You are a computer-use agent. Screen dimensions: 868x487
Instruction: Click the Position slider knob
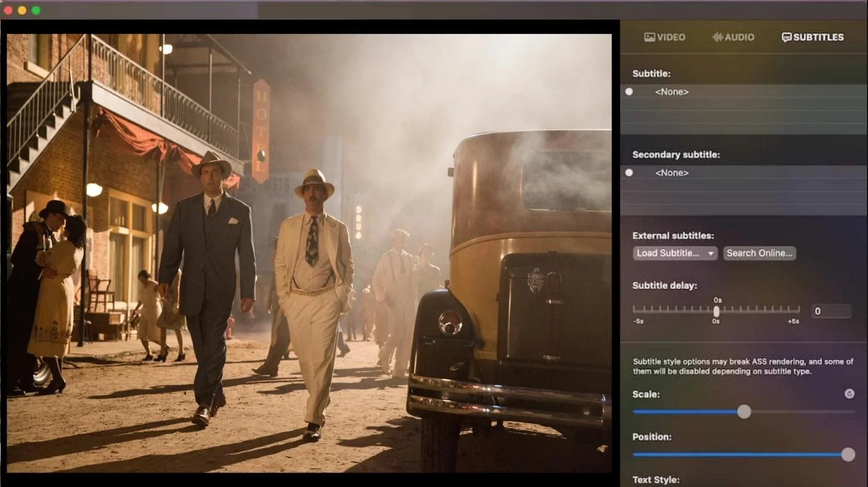[848, 454]
